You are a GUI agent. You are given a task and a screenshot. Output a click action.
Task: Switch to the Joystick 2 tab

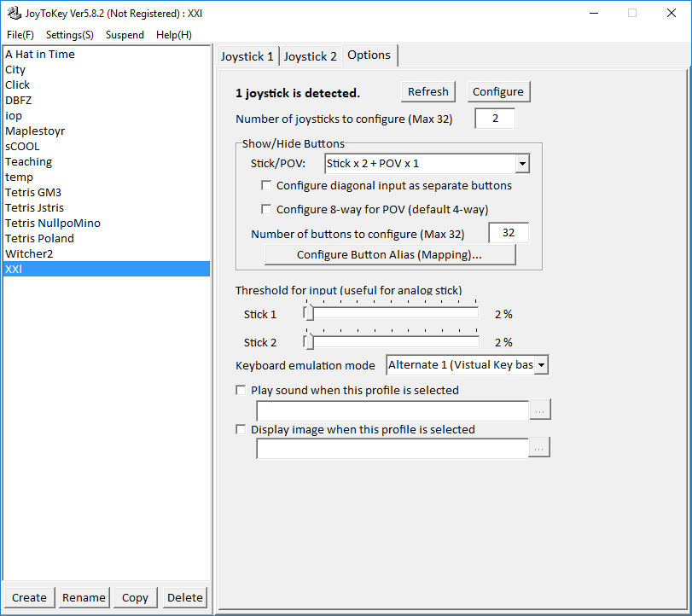(311, 56)
